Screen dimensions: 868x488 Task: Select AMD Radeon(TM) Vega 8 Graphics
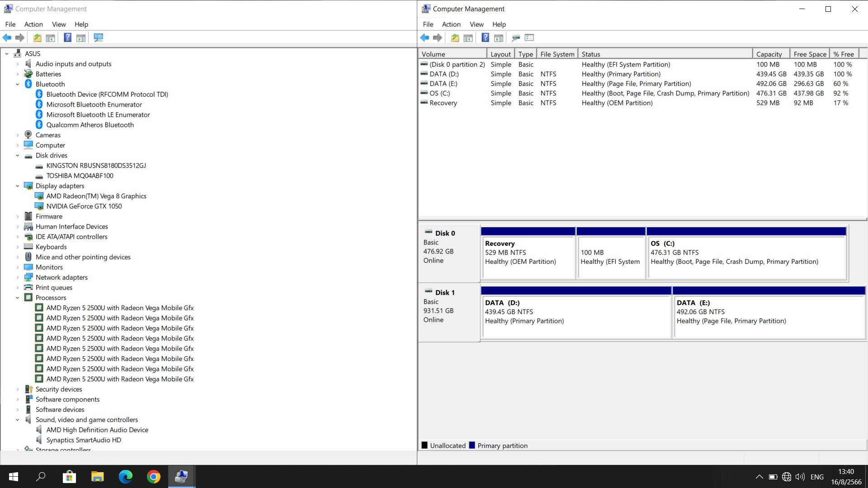pyautogui.click(x=96, y=196)
